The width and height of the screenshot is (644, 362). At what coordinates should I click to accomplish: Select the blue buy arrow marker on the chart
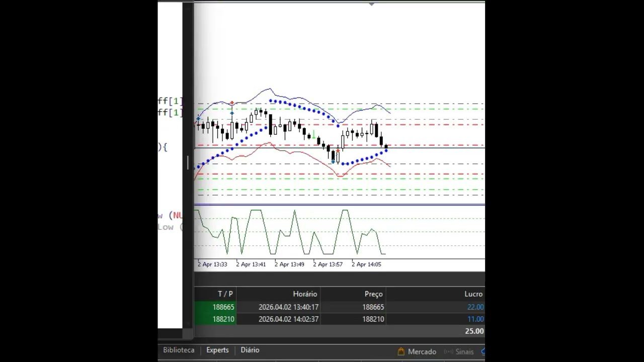(231, 114)
